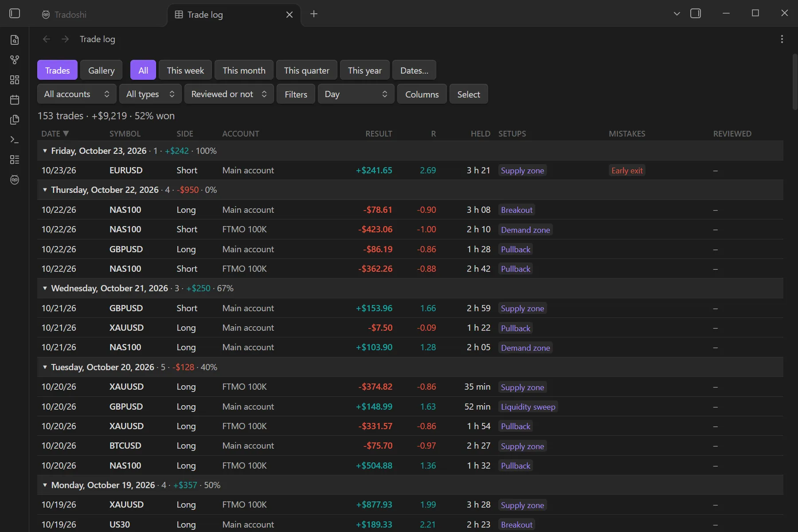Open the Reviewed or not dropdown

click(229, 94)
